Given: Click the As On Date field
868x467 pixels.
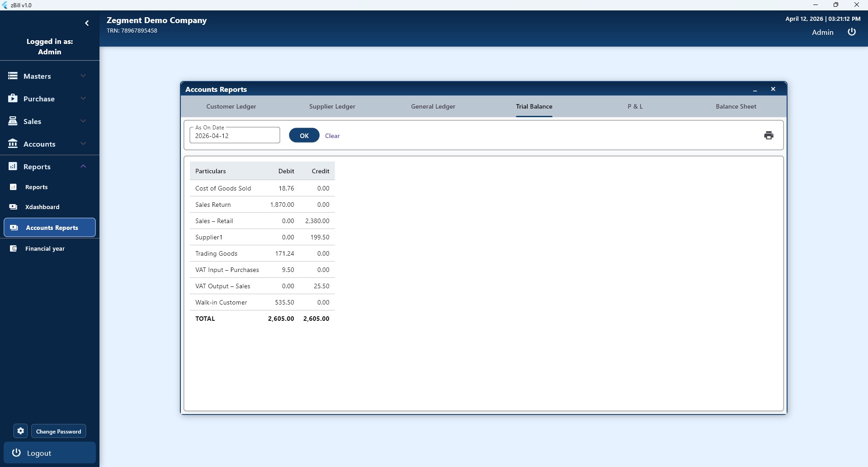Looking at the screenshot, I should click(x=235, y=136).
